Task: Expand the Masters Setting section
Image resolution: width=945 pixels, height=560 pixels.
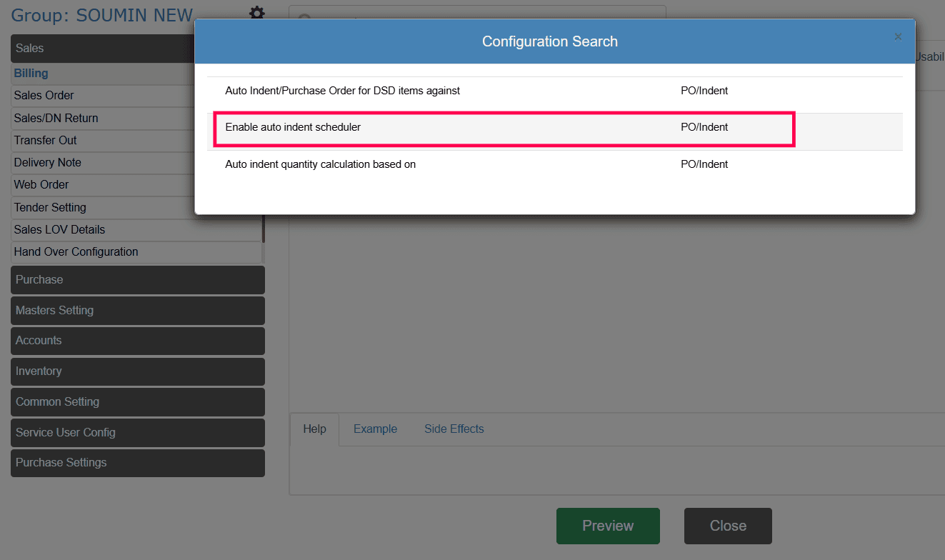Action: point(137,311)
